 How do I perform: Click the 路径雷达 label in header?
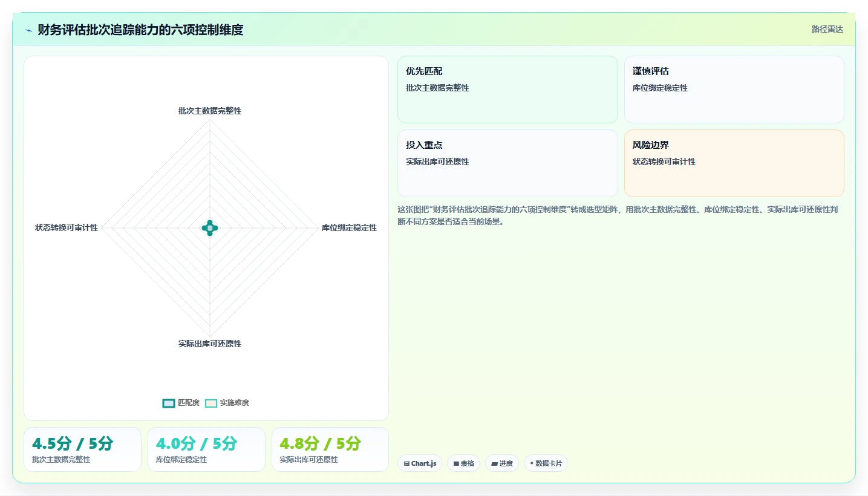pos(827,29)
